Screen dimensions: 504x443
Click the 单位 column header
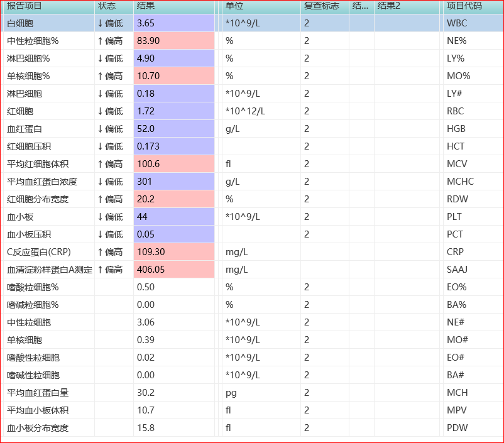click(234, 6)
